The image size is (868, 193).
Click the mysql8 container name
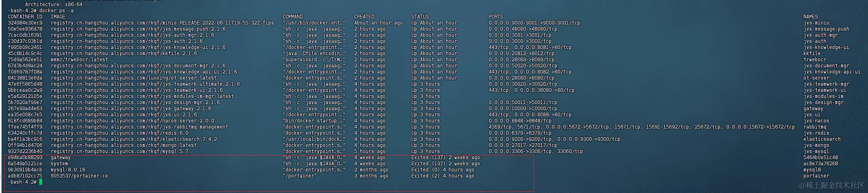click(812, 170)
